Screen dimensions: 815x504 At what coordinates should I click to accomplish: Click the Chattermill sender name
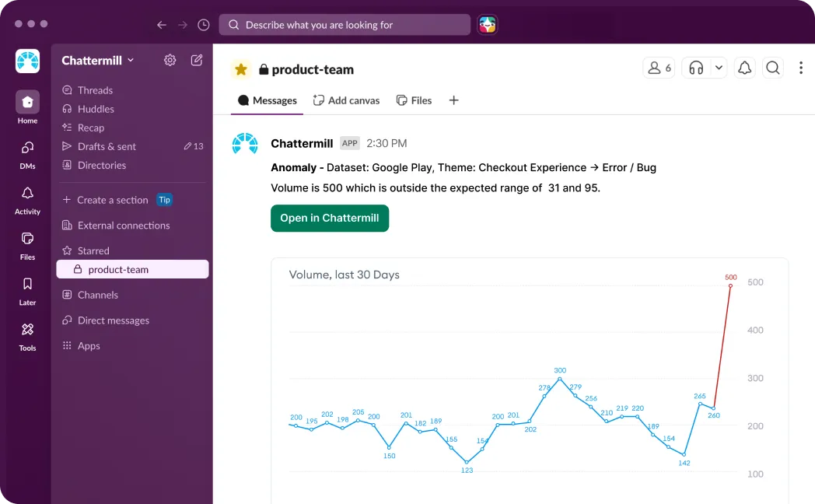[302, 143]
